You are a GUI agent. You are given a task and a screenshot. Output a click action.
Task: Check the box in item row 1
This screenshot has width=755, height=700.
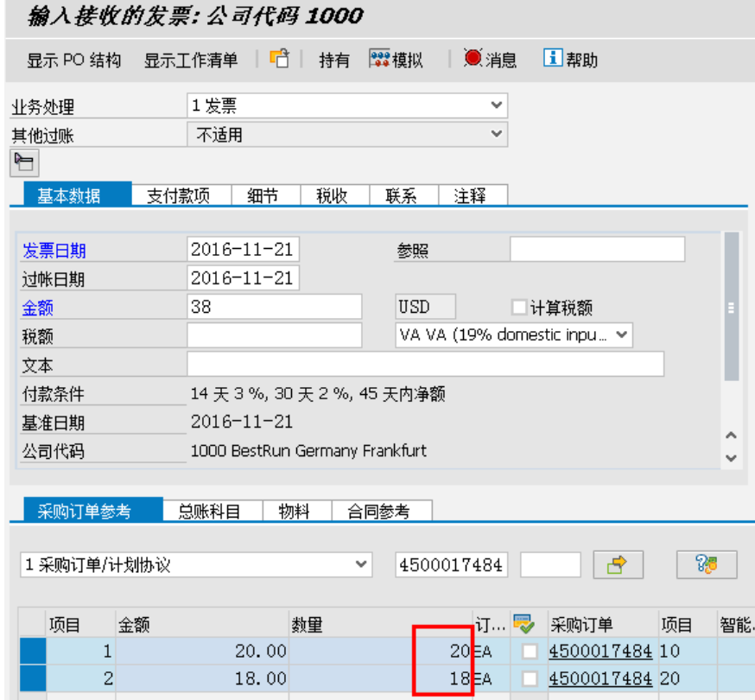(x=530, y=652)
